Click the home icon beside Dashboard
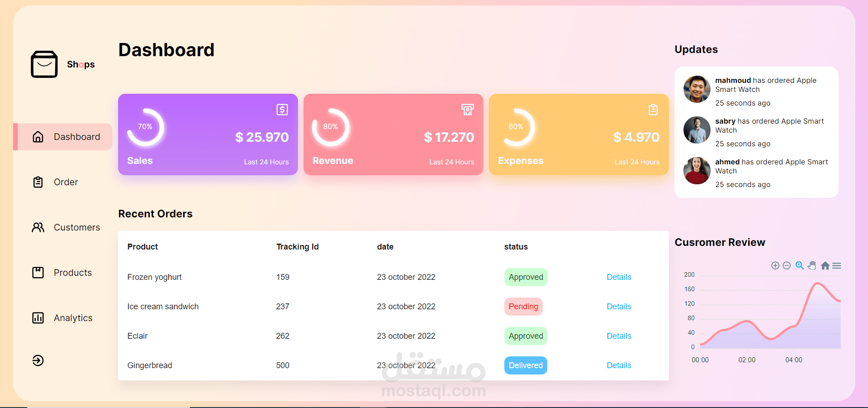This screenshot has height=408, width=868. pos(38,137)
